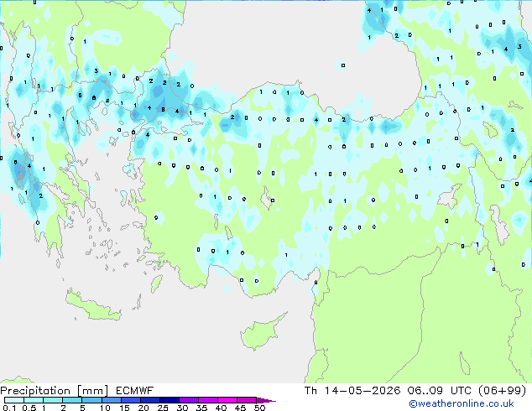Click the '(06+99)' run offset text
532x411 pixels.
coord(502,391)
